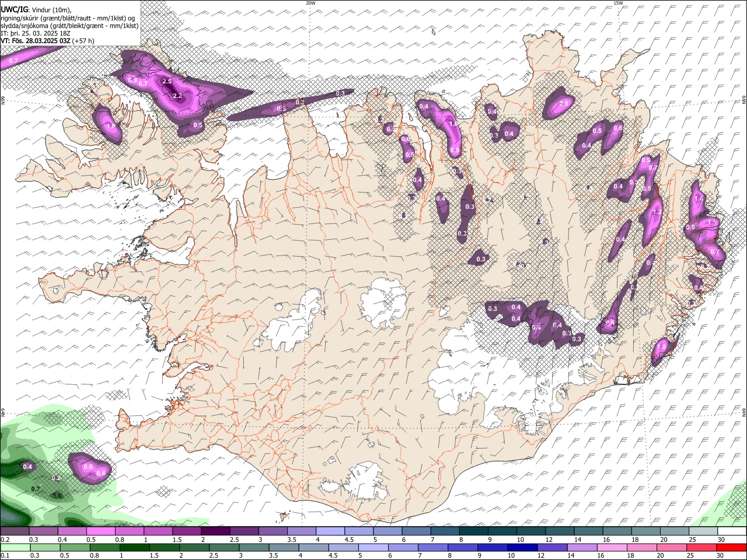Screen dimensions: 747x560
Task: Click the '2.5' snowfall value on the map
Action: point(167,82)
